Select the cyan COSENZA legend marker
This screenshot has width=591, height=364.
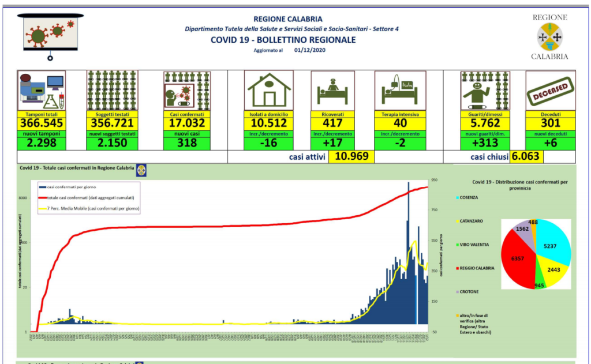pyautogui.click(x=456, y=197)
